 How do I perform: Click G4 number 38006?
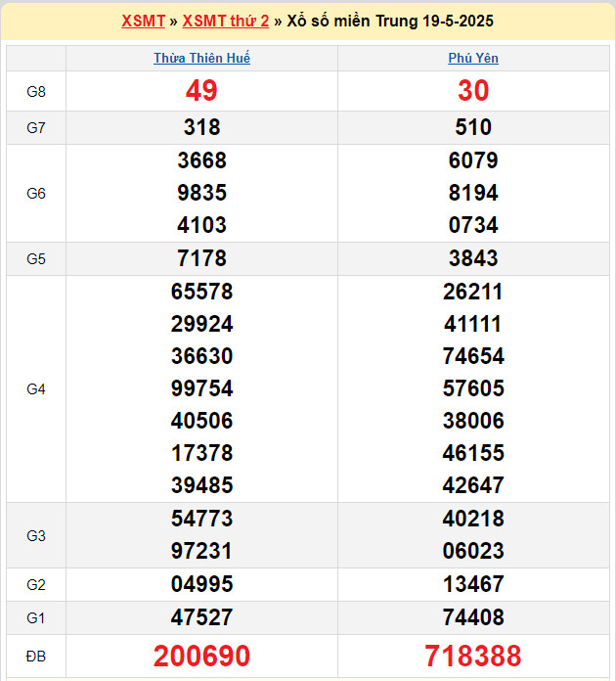[473, 421]
